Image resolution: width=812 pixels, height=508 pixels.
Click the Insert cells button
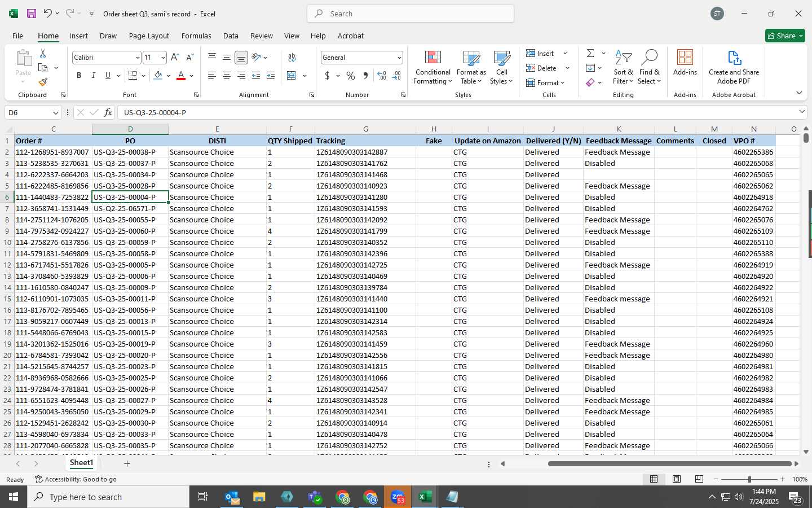point(540,53)
